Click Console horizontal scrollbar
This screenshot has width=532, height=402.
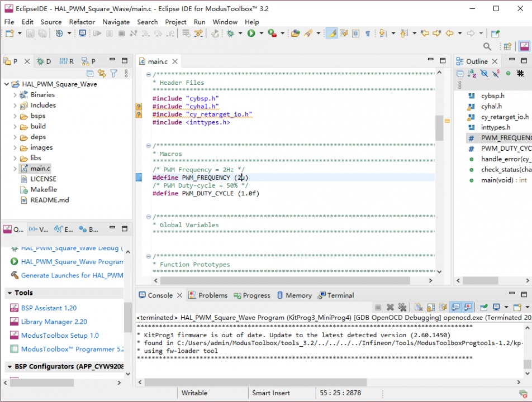click(255, 382)
